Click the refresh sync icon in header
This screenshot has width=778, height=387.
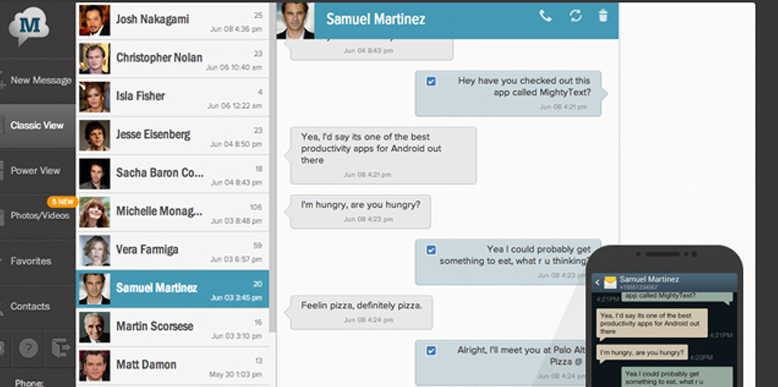(x=576, y=16)
